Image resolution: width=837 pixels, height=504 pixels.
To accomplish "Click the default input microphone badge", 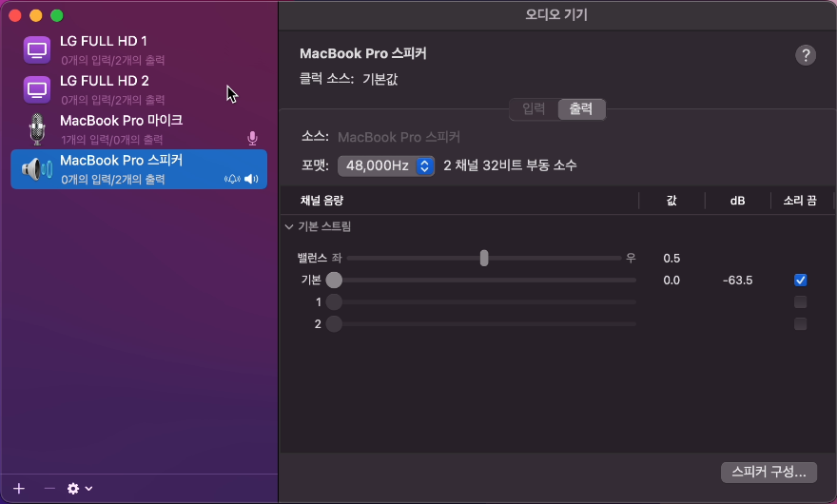I will tap(252, 139).
